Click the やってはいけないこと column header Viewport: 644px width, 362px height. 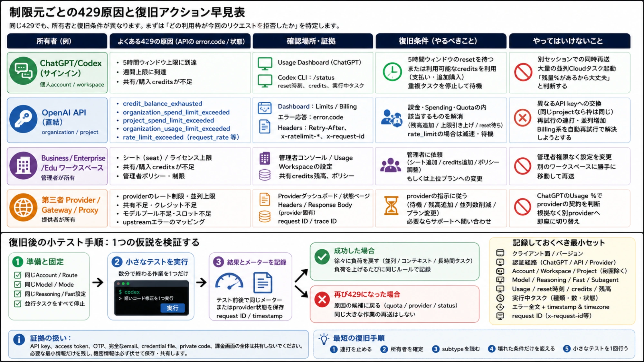pyautogui.click(x=569, y=41)
